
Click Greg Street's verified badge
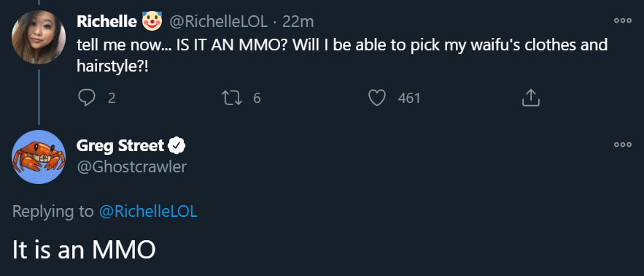point(177,145)
